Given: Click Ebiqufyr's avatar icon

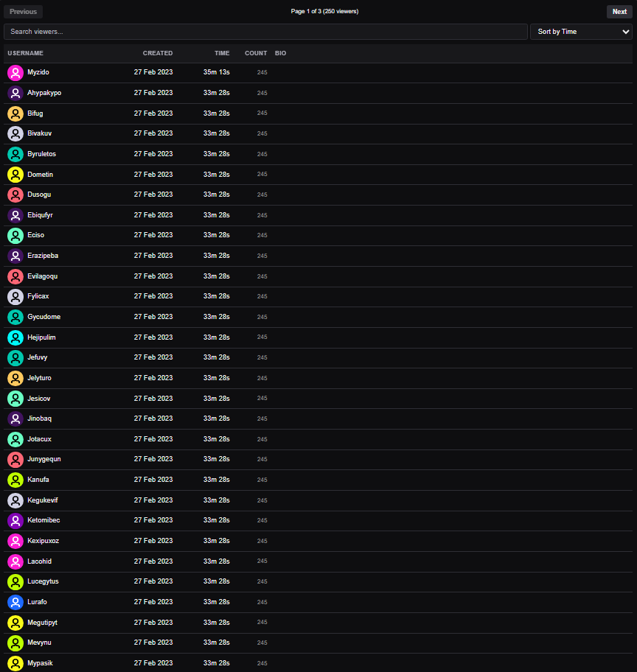Looking at the screenshot, I should [x=15, y=215].
